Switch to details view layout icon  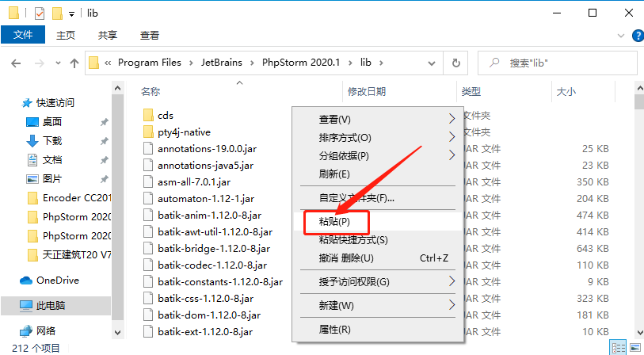(x=619, y=348)
